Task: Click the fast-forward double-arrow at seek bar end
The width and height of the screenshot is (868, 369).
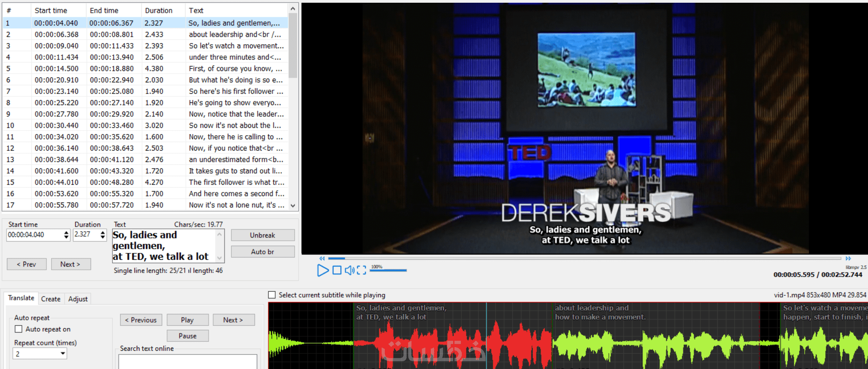Action: 848,258
